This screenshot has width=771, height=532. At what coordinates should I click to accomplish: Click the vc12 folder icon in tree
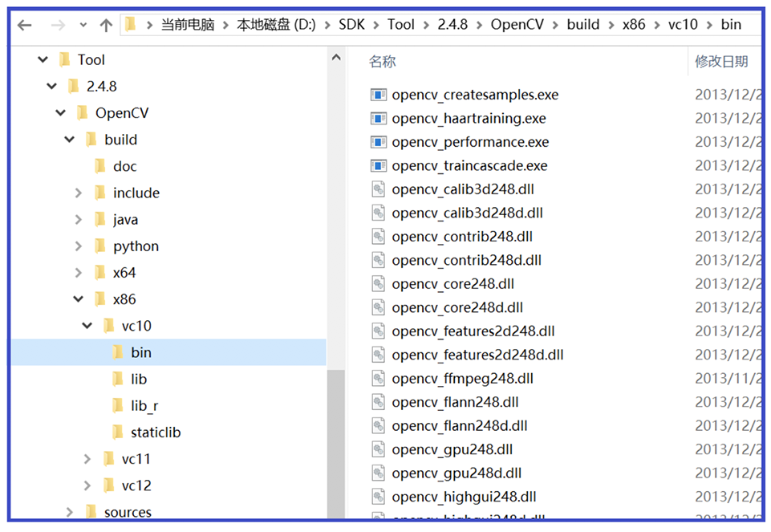coord(109,485)
